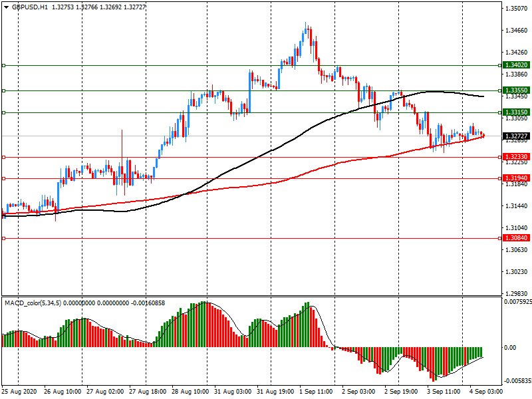Click the 28 Aug 10:00 time label
The width and height of the screenshot is (532, 399).
pyautogui.click(x=190, y=392)
